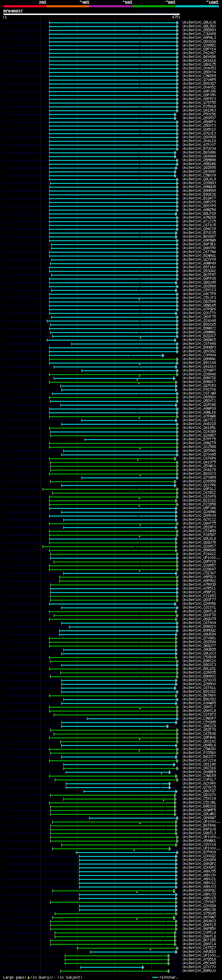Click the UniRef100_A5ANK1 label
This screenshot has width=222, height=980.
point(199,841)
